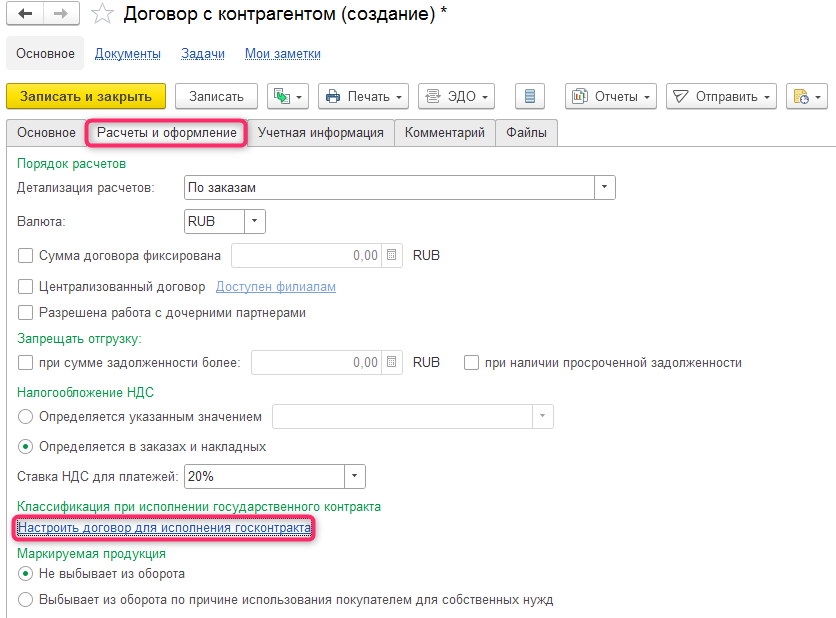Expand 'Детализация расчетов' dropdown list
The height and width of the screenshot is (618, 836).
pos(604,187)
